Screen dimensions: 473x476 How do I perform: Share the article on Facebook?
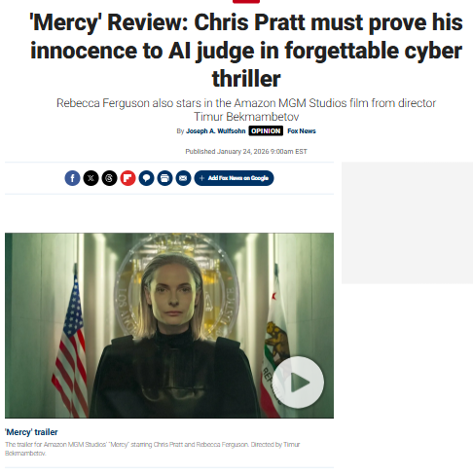(72, 178)
